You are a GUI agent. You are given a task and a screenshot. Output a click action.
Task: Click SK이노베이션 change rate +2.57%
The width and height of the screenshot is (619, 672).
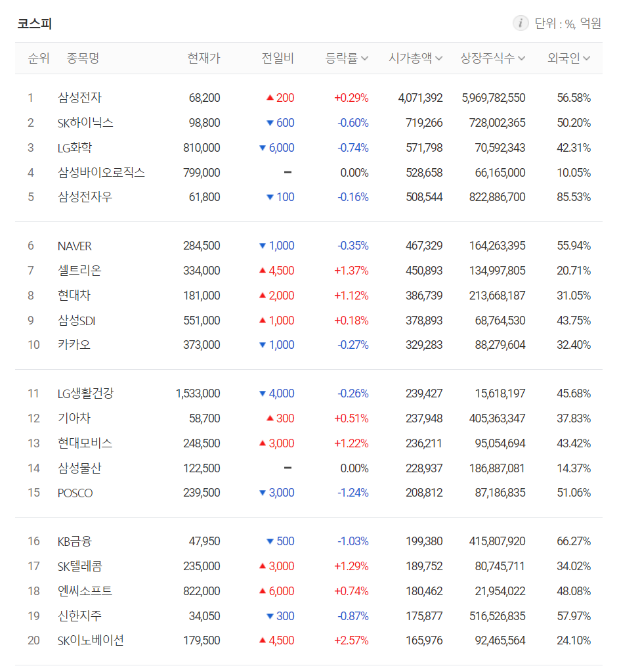pos(351,640)
